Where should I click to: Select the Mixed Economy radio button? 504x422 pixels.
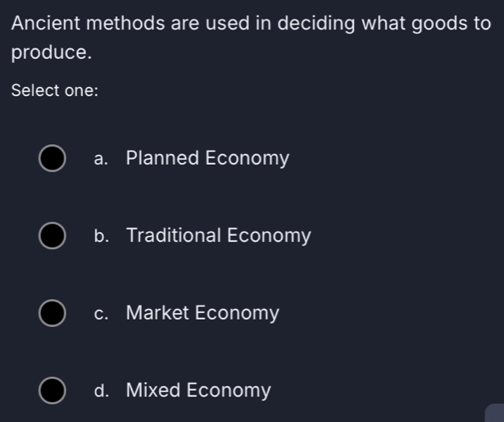(x=52, y=391)
